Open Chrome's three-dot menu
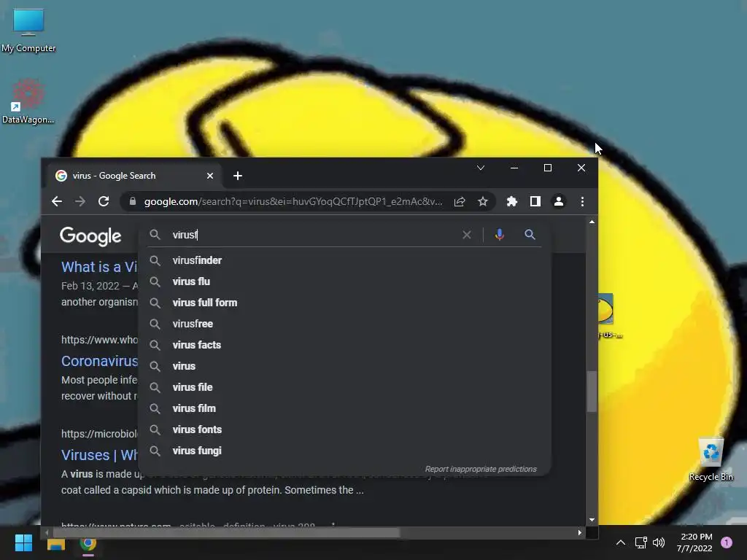 pos(582,201)
